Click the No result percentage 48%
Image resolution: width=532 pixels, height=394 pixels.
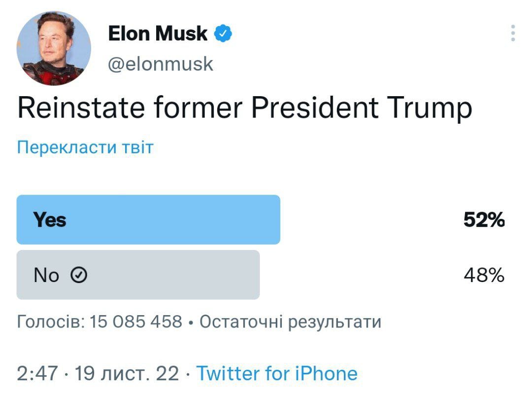pyautogui.click(x=485, y=275)
